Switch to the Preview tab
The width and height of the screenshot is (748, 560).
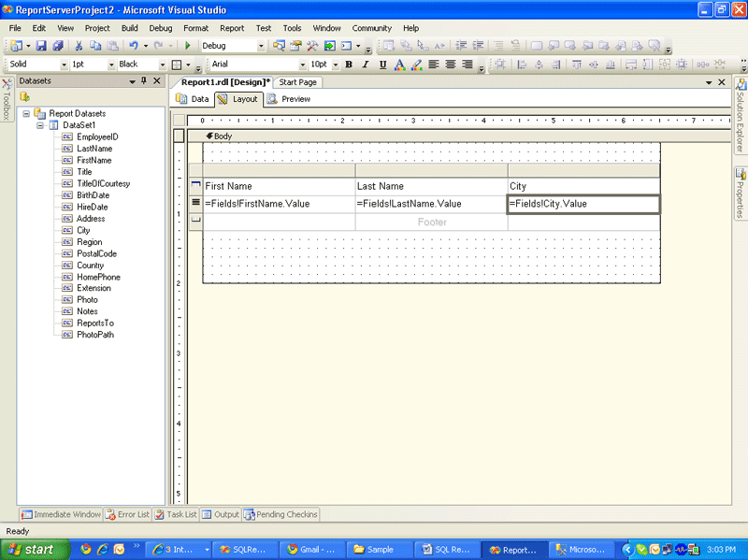tap(289, 99)
